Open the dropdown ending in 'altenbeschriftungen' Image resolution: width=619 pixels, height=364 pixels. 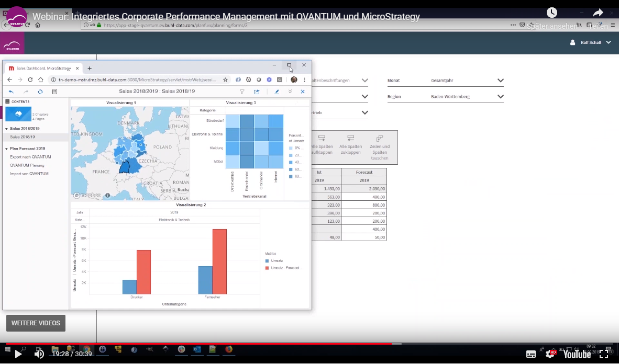tap(340, 81)
